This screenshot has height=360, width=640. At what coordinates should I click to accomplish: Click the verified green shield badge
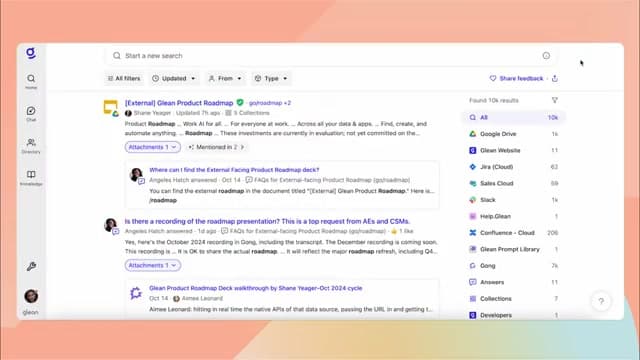(x=240, y=102)
